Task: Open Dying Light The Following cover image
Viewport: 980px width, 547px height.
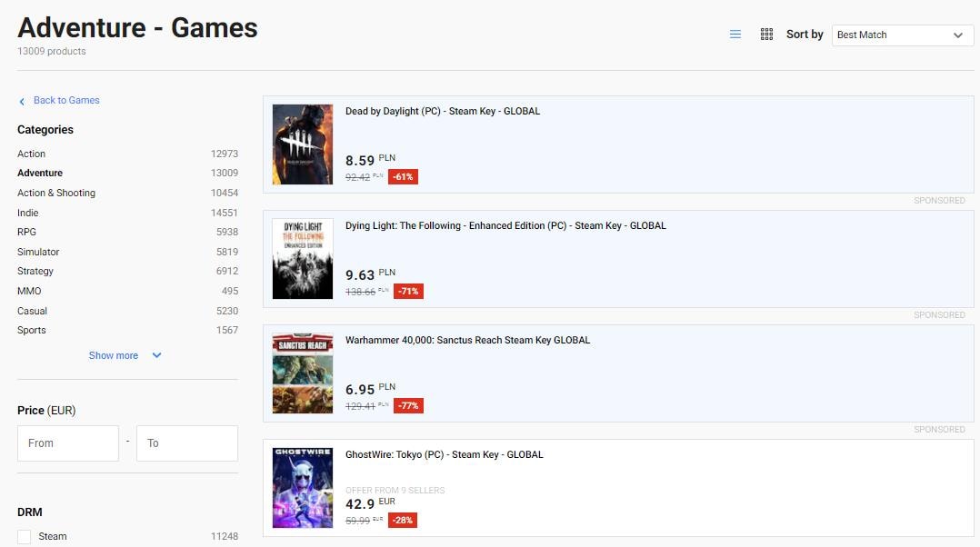Action: click(303, 259)
